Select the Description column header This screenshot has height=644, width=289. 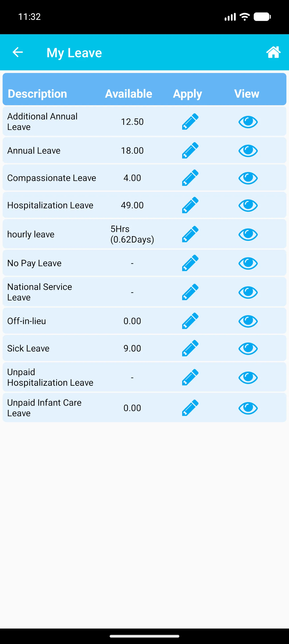pyautogui.click(x=38, y=94)
